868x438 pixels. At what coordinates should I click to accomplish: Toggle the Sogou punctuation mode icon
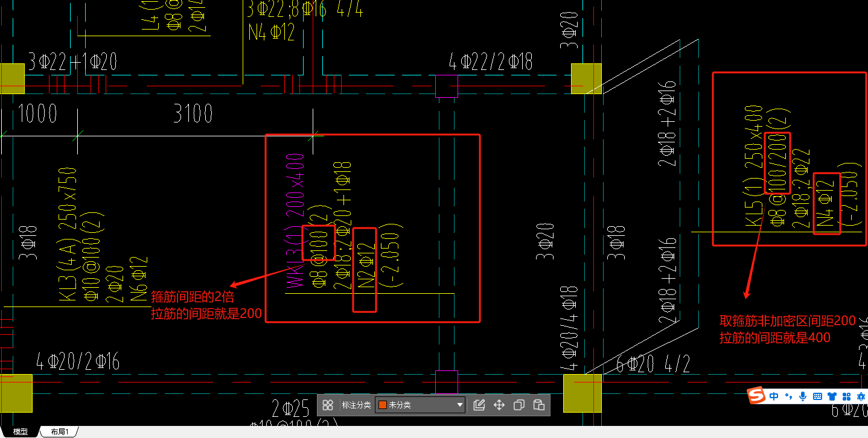point(788,396)
